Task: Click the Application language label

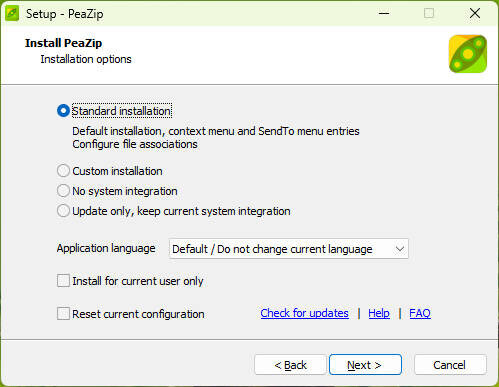Action: coord(106,248)
